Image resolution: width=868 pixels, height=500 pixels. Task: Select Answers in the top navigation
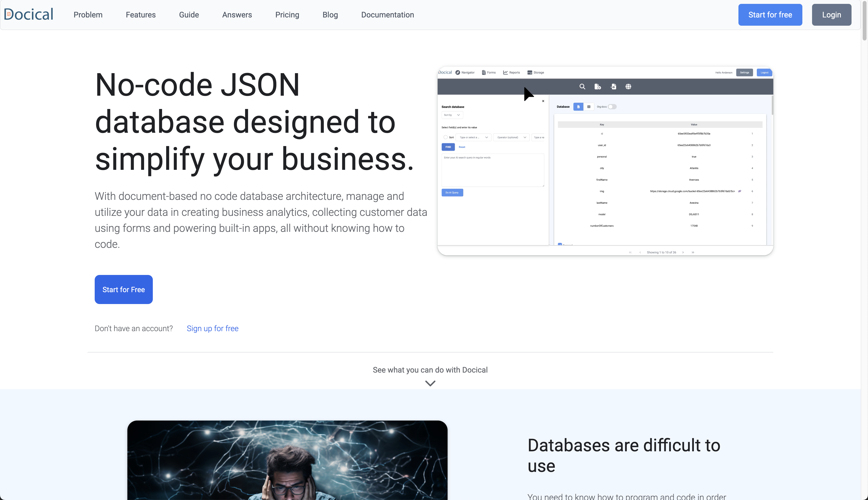(x=237, y=15)
